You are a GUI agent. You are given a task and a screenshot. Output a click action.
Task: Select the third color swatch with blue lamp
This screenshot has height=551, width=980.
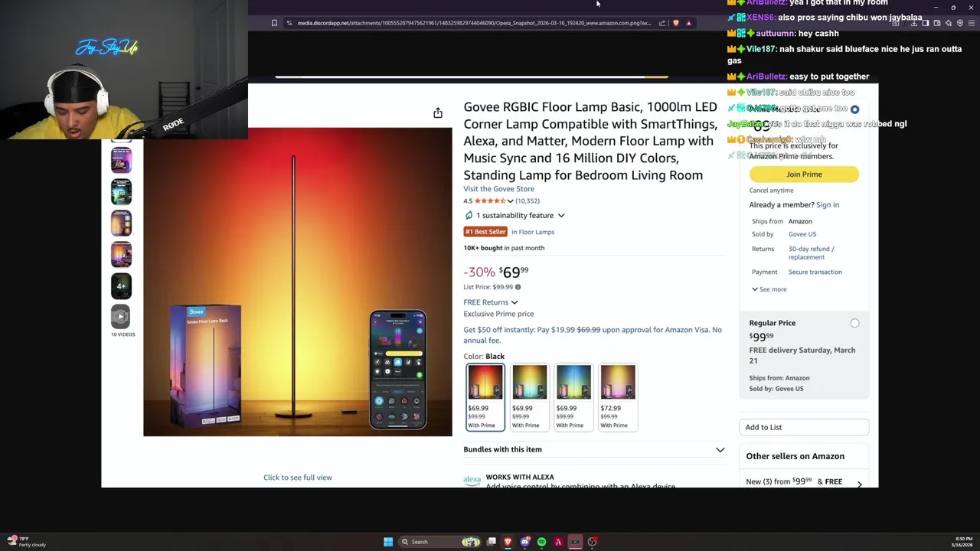573,397
